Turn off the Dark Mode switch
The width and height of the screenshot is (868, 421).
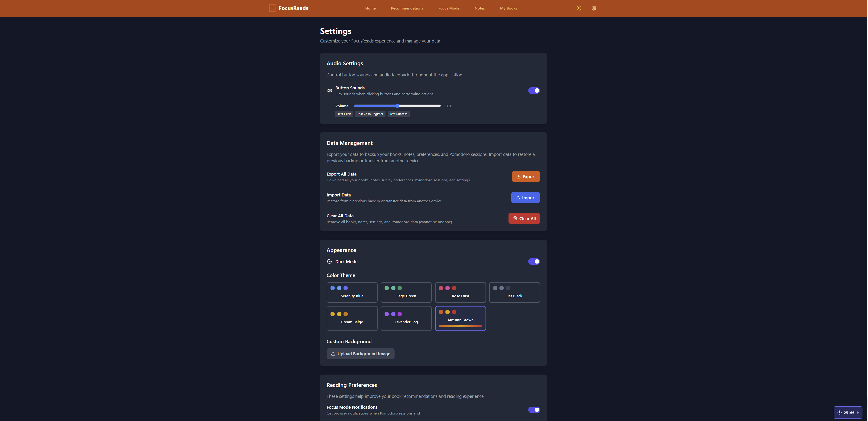[x=534, y=261]
